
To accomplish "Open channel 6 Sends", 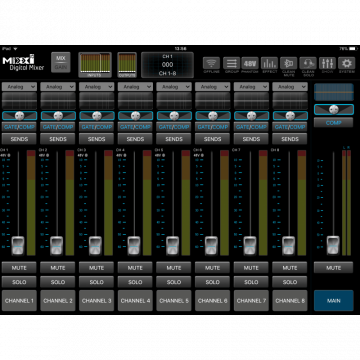I will click(x=213, y=139).
